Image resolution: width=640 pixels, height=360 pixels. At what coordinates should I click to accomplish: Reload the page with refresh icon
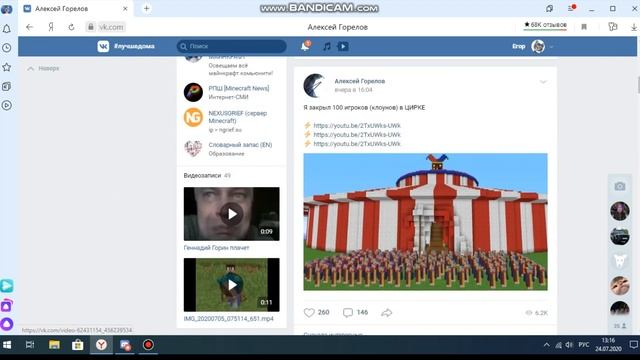(x=71, y=27)
